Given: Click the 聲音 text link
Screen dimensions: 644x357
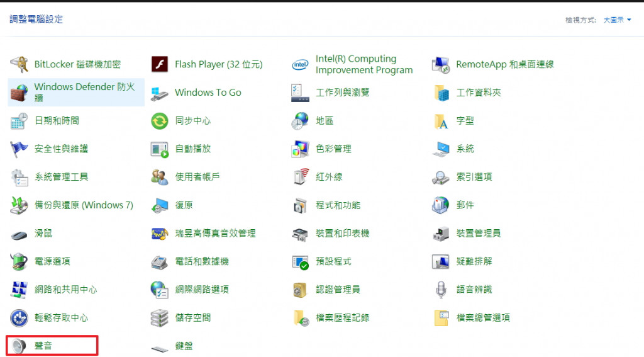Looking at the screenshot, I should (x=43, y=346).
